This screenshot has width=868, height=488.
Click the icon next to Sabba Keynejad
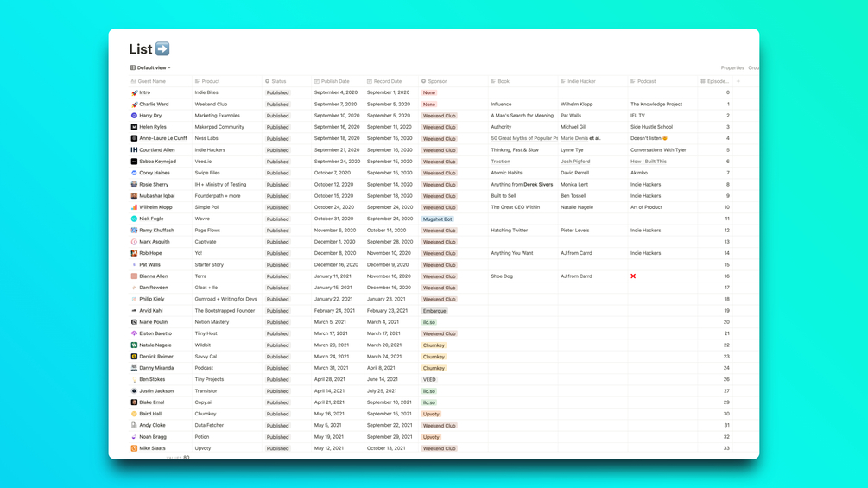pos(134,162)
